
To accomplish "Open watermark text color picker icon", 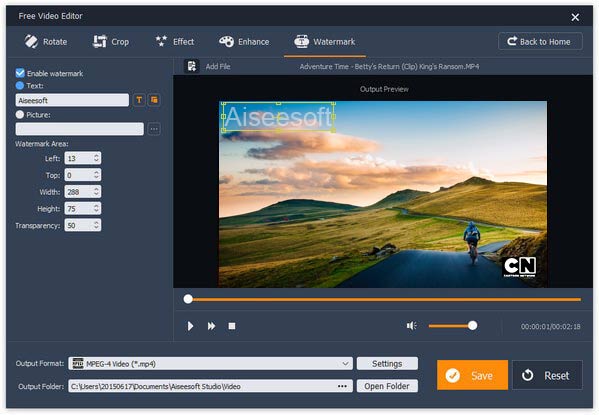I will coord(154,100).
